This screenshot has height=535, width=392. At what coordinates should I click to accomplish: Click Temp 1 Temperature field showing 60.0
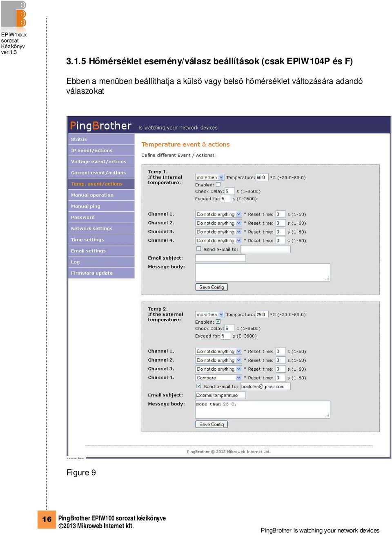(262, 177)
